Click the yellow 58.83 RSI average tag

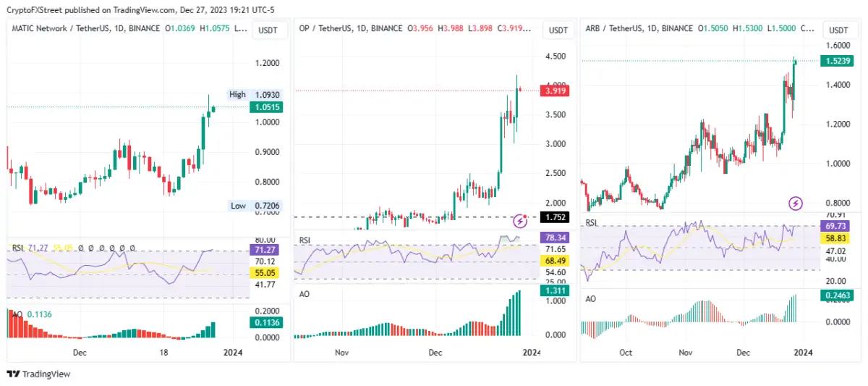[x=837, y=238]
